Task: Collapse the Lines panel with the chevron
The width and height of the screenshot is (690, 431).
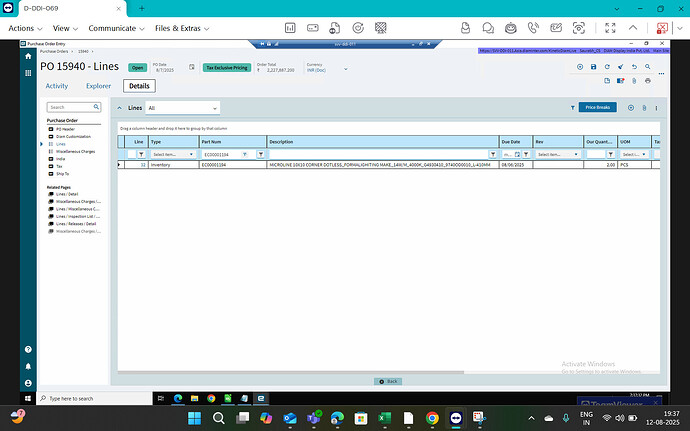Action: point(119,108)
